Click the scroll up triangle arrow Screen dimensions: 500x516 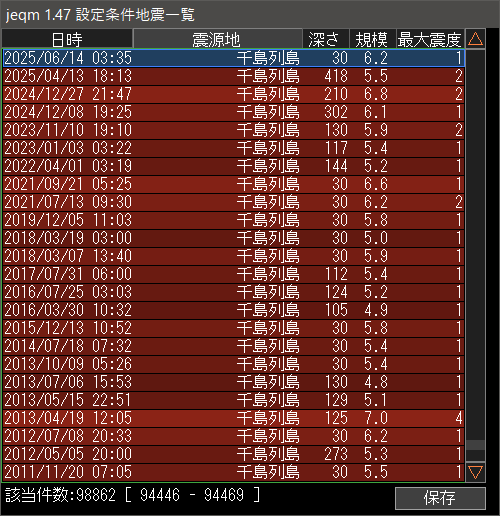475,39
